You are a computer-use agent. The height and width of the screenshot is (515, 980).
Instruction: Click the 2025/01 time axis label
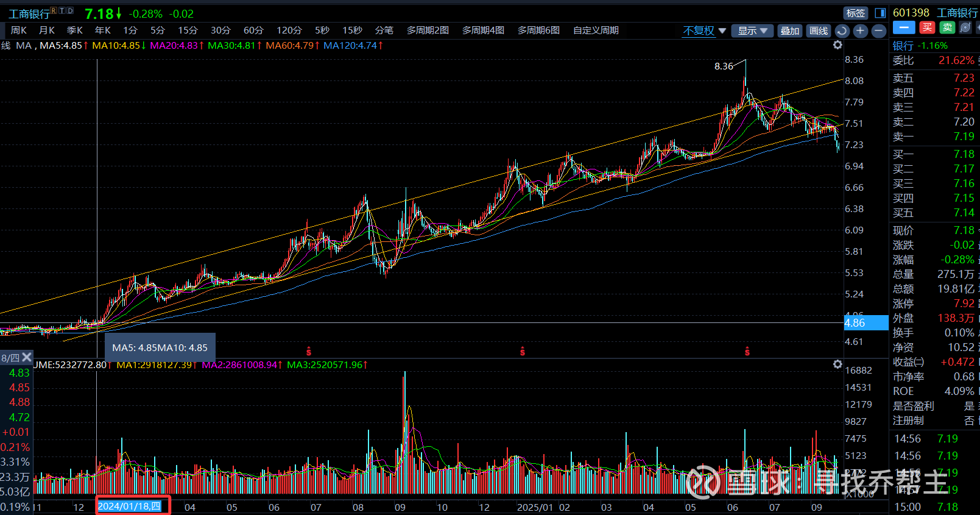pyautogui.click(x=535, y=507)
